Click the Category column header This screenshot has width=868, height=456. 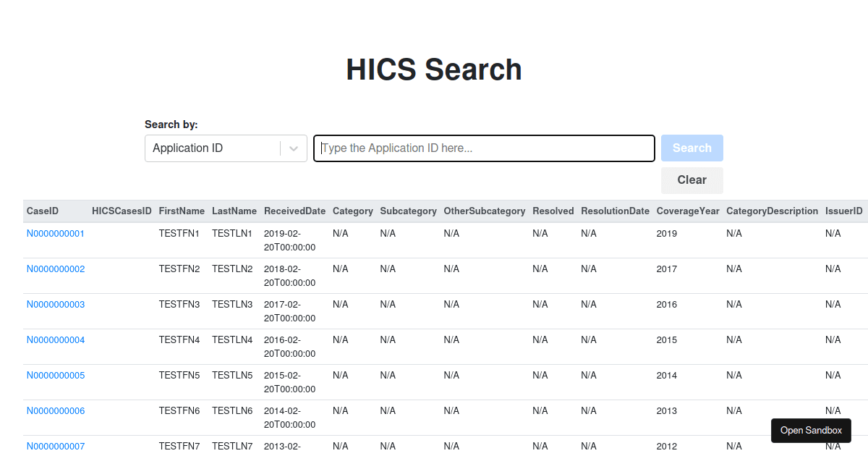pos(353,211)
